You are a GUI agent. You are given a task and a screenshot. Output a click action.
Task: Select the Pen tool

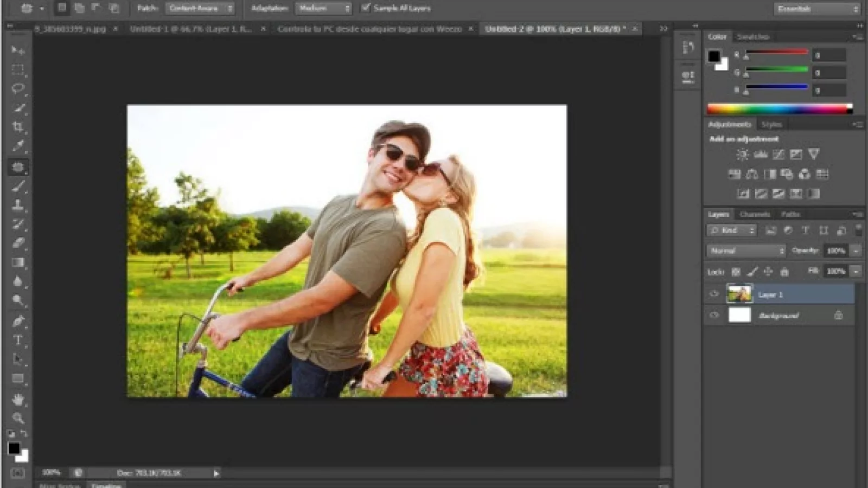(18, 320)
